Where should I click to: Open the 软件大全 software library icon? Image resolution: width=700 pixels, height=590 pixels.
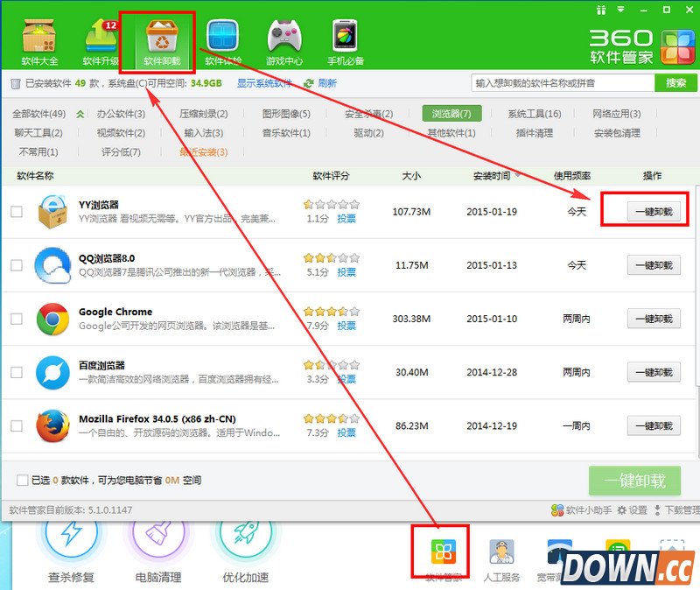click(x=39, y=37)
